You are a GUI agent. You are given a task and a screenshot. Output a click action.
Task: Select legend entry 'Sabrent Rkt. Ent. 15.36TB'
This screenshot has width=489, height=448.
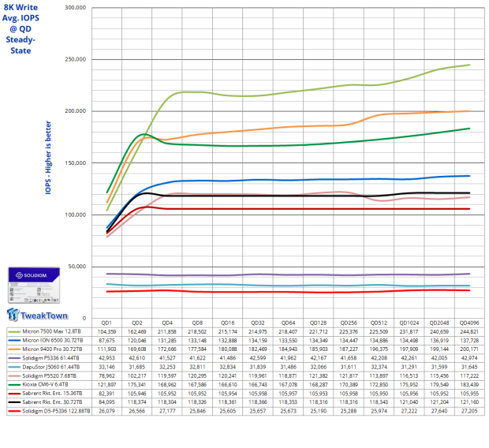(x=52, y=394)
